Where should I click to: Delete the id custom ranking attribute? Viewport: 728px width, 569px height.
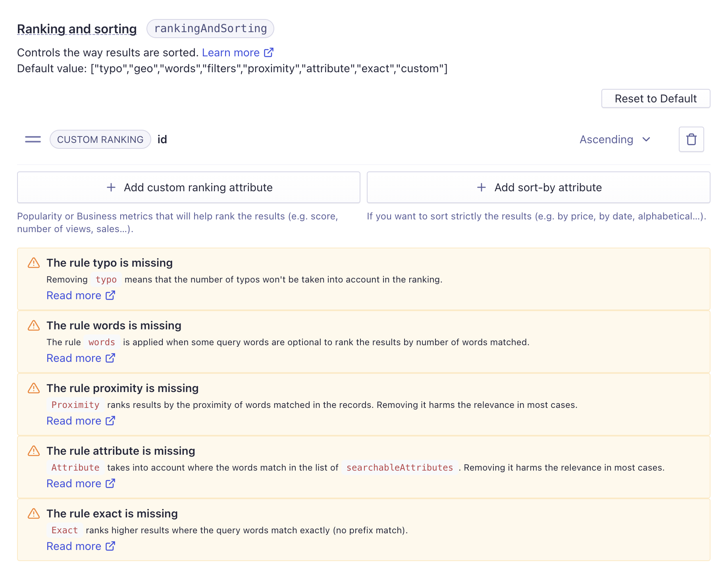[691, 139]
